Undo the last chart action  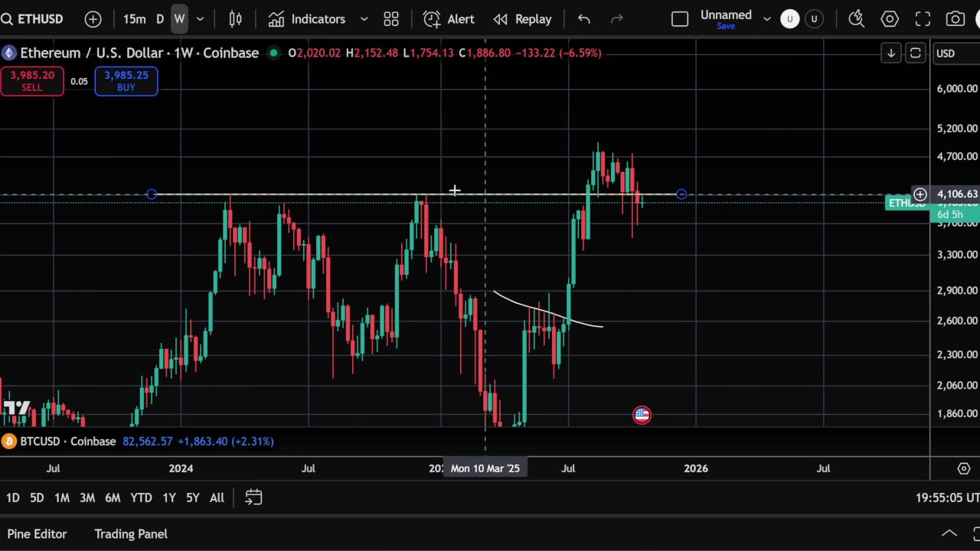click(584, 19)
